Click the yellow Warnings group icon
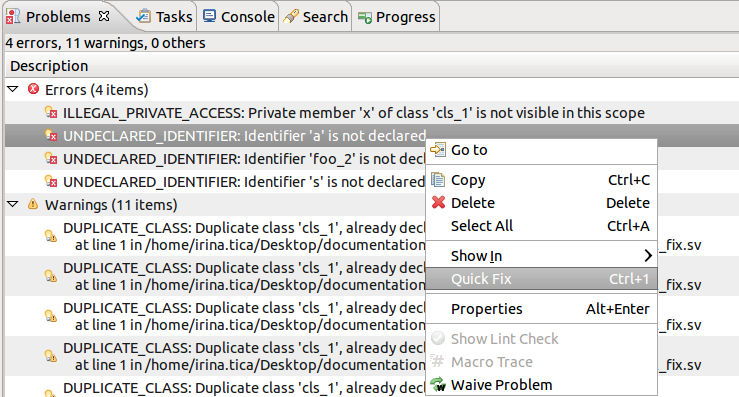Viewport: 739px width, 397px height. 33,204
